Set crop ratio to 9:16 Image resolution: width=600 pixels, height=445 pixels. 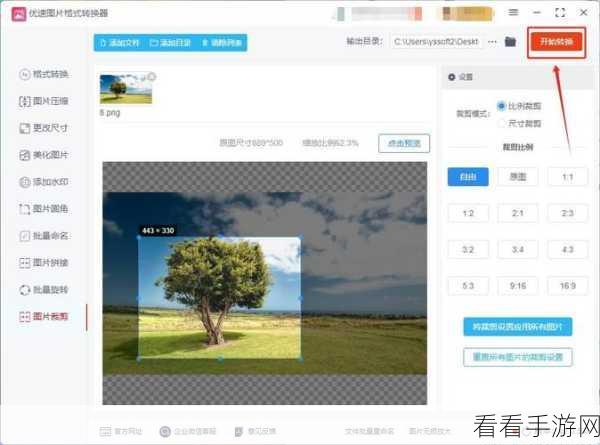(x=518, y=286)
